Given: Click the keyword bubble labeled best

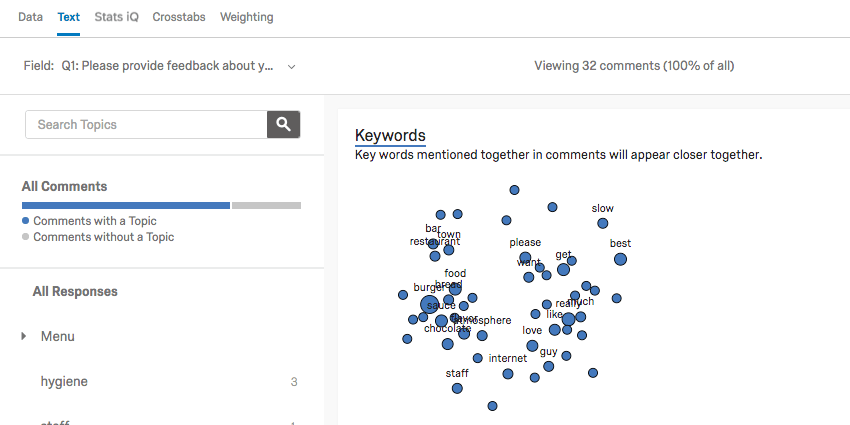Looking at the screenshot, I should [620, 259].
